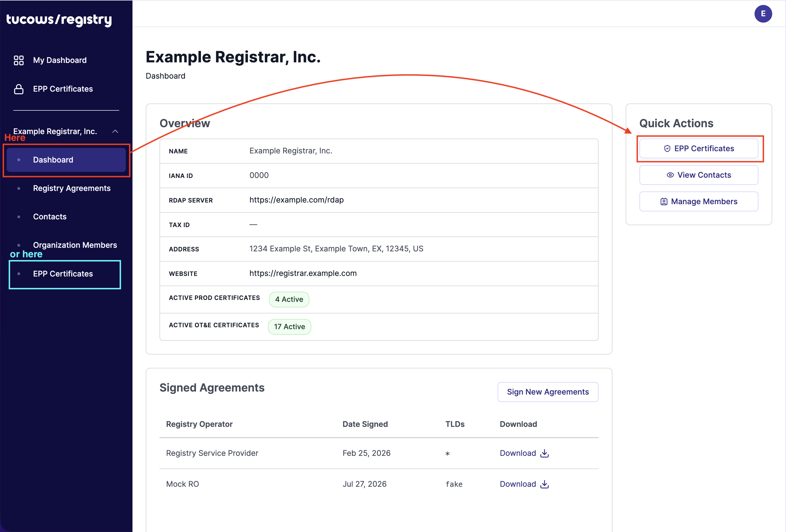This screenshot has height=532, width=786.
Task: Click the TLDs column header
Action: [455, 424]
